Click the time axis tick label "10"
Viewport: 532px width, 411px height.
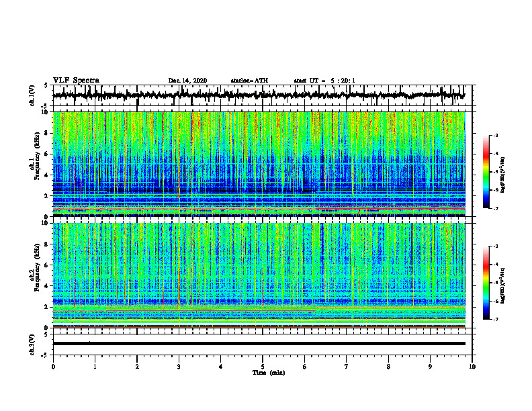[x=472, y=367]
